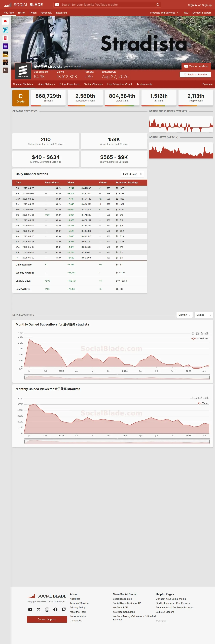This screenshot has width=215, height=644.
Task: Click the Twitch icon in footer
Action: 64,610
